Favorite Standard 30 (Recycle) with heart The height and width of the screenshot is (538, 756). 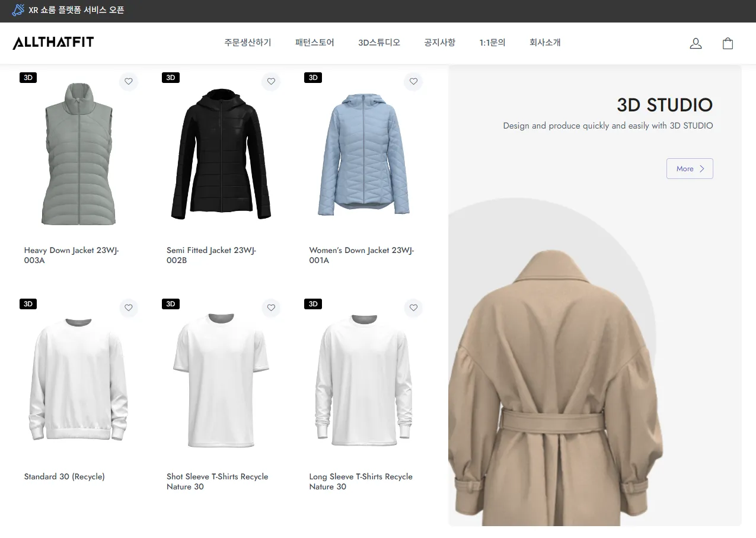pyautogui.click(x=129, y=308)
